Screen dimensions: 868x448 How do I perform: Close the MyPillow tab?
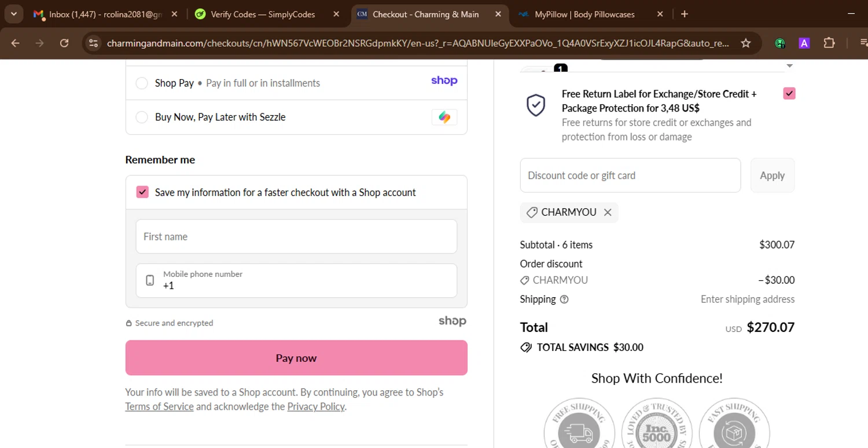pos(660,14)
